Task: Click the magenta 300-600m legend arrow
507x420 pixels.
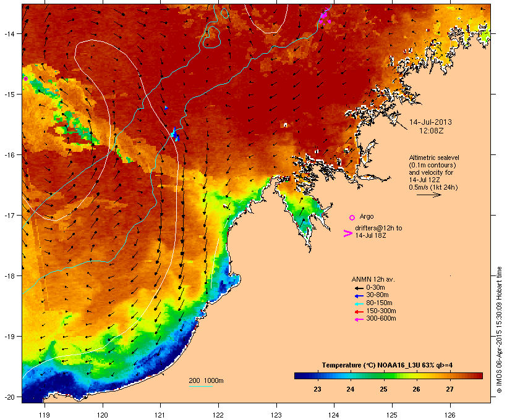Action: (x=359, y=319)
